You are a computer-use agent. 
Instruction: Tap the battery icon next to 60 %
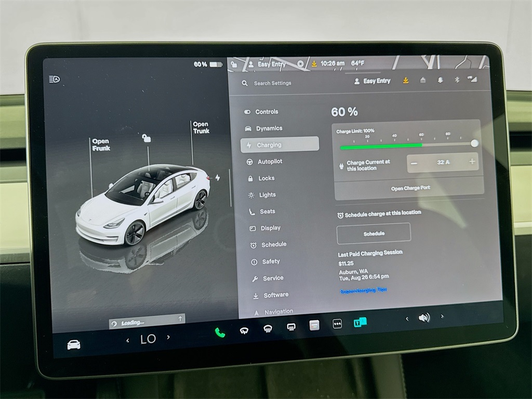click(x=216, y=64)
